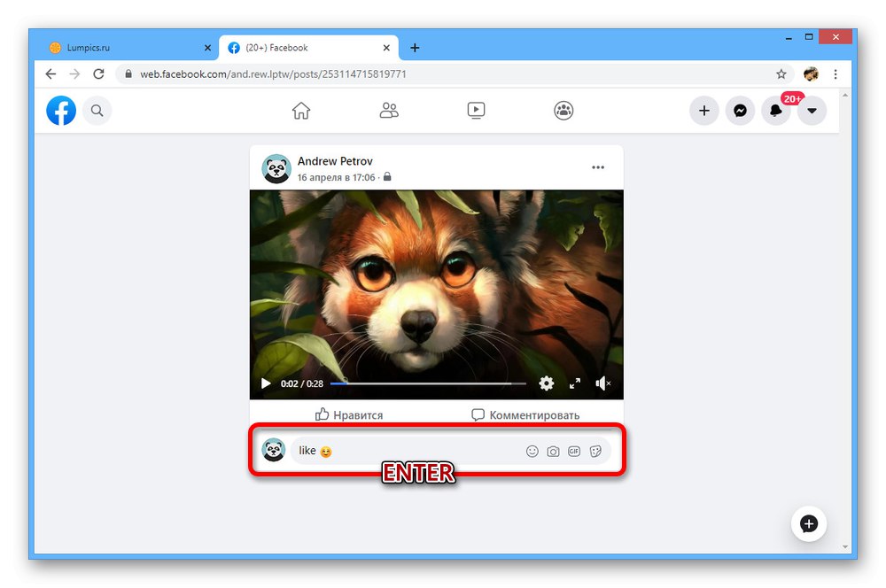Bookmark page with star icon
886x588 pixels.
[x=781, y=74]
